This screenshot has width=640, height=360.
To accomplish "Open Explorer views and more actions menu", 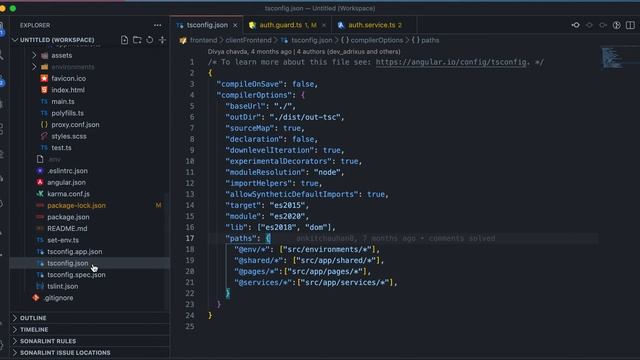I will 158,25.
